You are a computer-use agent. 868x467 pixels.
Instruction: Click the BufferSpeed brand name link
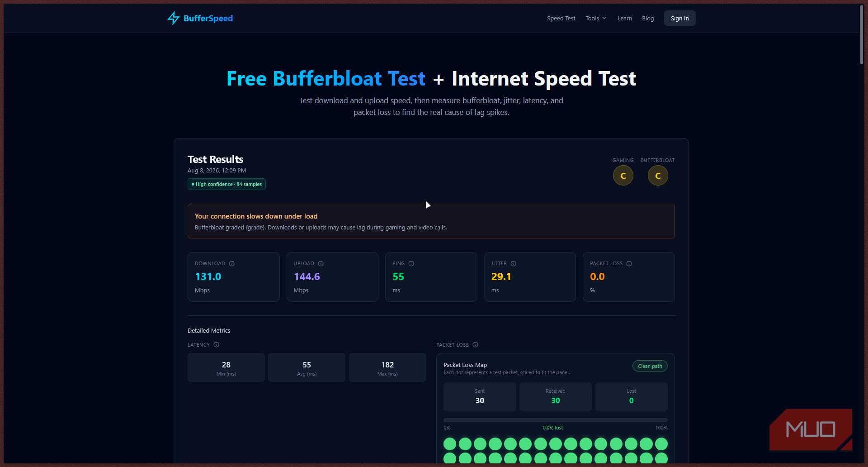pyautogui.click(x=208, y=18)
